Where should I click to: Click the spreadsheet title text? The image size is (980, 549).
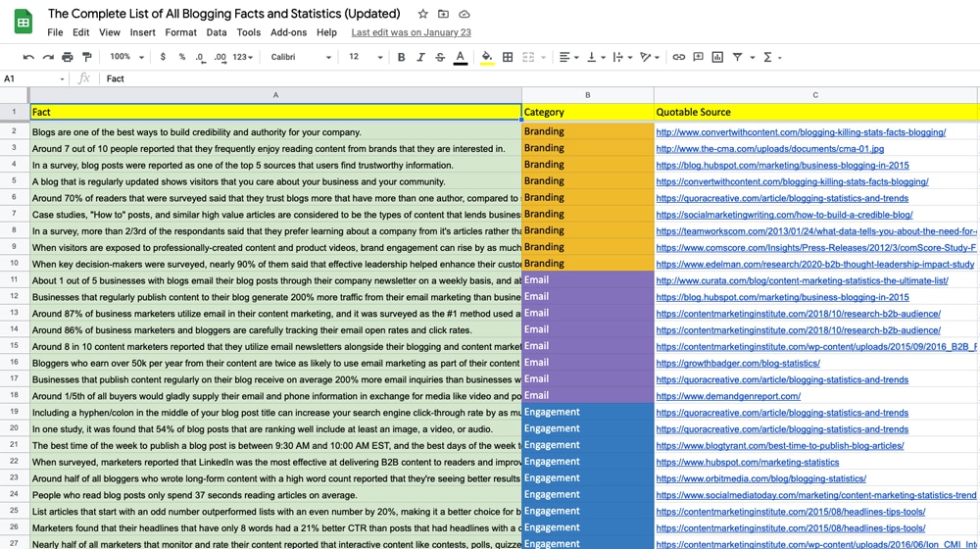click(223, 14)
